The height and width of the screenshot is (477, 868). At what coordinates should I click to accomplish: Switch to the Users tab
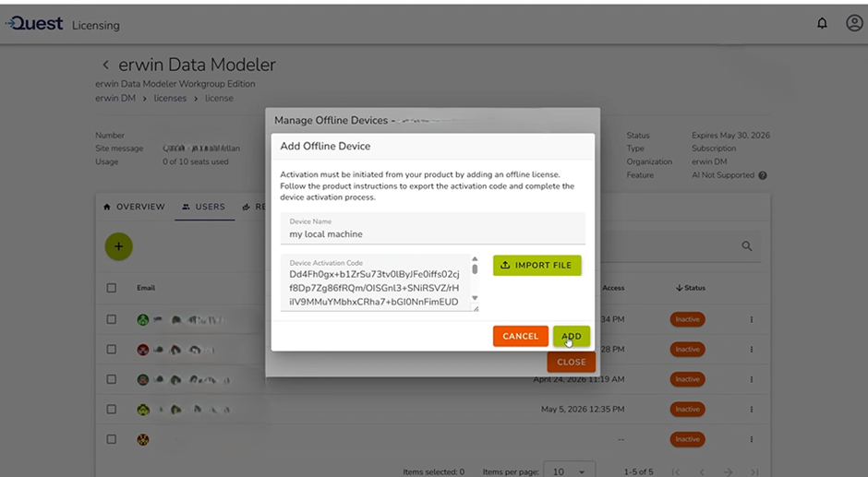point(204,207)
